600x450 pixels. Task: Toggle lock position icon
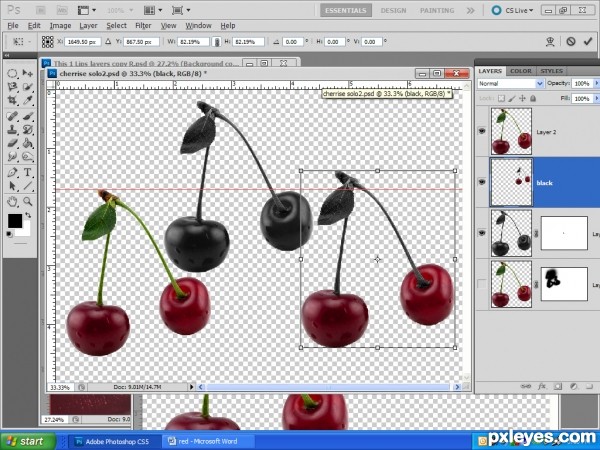pos(522,98)
